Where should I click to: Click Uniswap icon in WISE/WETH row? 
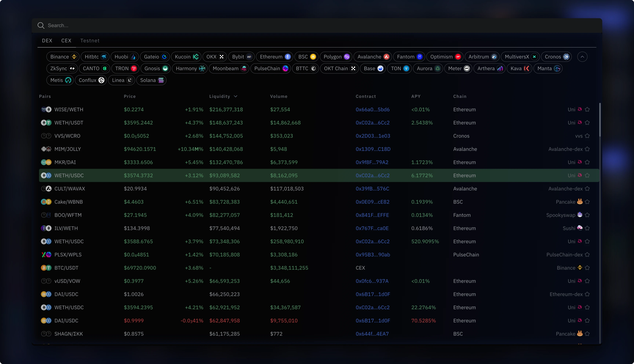pyautogui.click(x=580, y=109)
